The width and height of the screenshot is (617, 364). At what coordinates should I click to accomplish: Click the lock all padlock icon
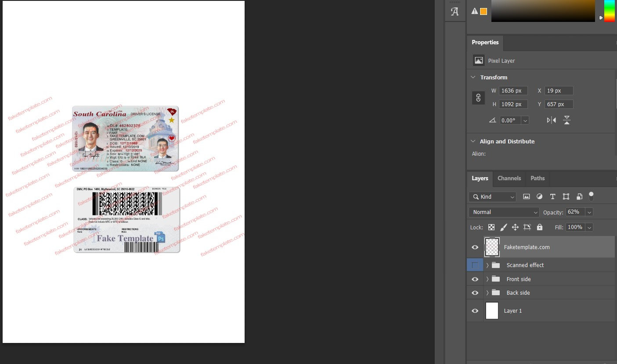click(540, 227)
